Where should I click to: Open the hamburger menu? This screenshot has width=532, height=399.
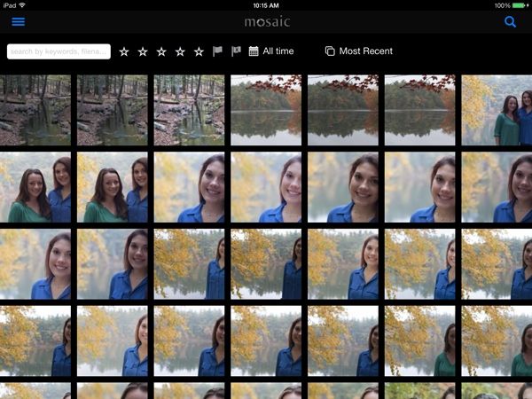coord(18,22)
